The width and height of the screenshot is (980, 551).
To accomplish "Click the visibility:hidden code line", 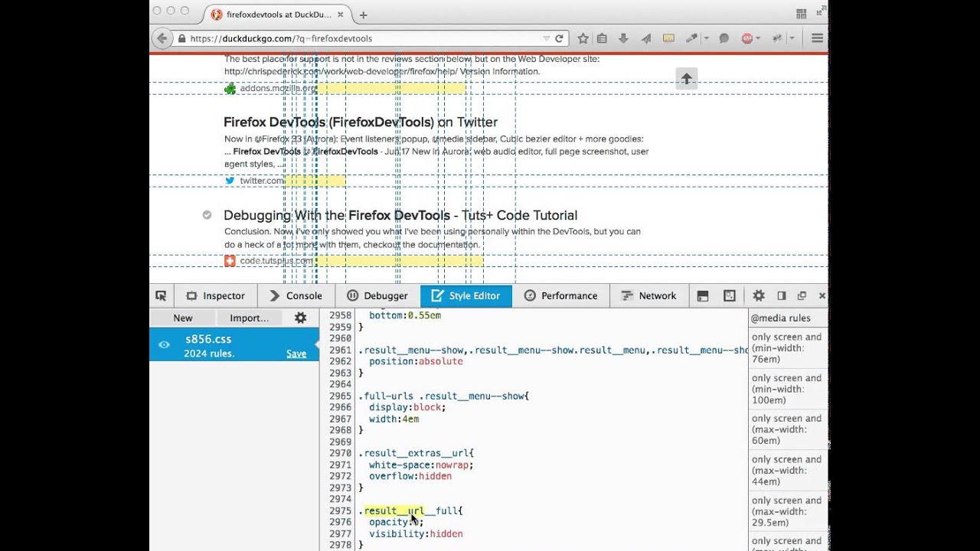I will pos(416,533).
